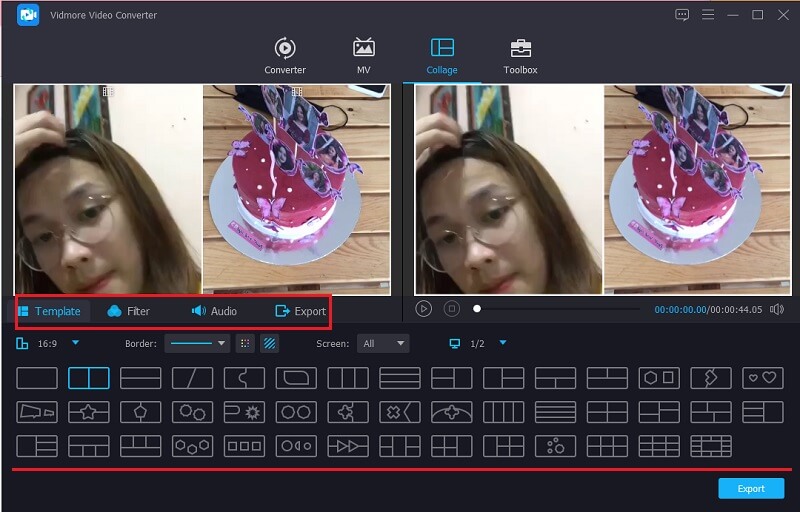Viewport: 800px width, 512px height.
Task: Click the playback progress slider
Action: (560, 309)
